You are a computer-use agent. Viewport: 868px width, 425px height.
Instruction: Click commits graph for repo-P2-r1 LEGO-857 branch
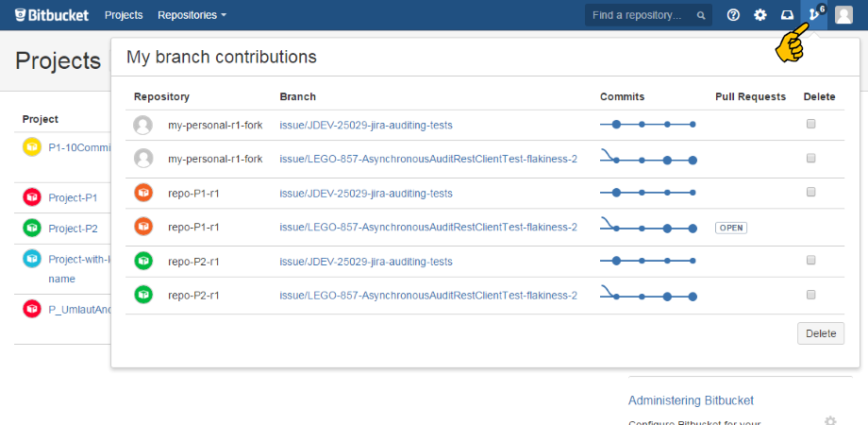click(648, 293)
